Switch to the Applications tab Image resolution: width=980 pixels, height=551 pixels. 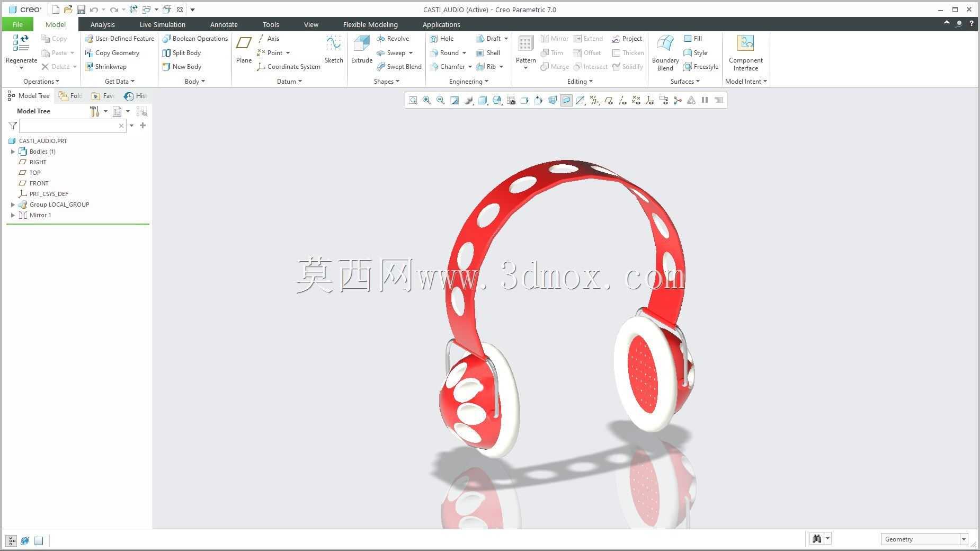click(441, 24)
